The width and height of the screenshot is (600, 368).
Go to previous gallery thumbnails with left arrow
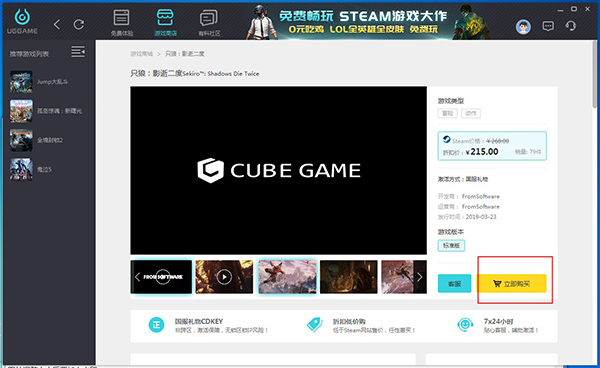point(137,277)
